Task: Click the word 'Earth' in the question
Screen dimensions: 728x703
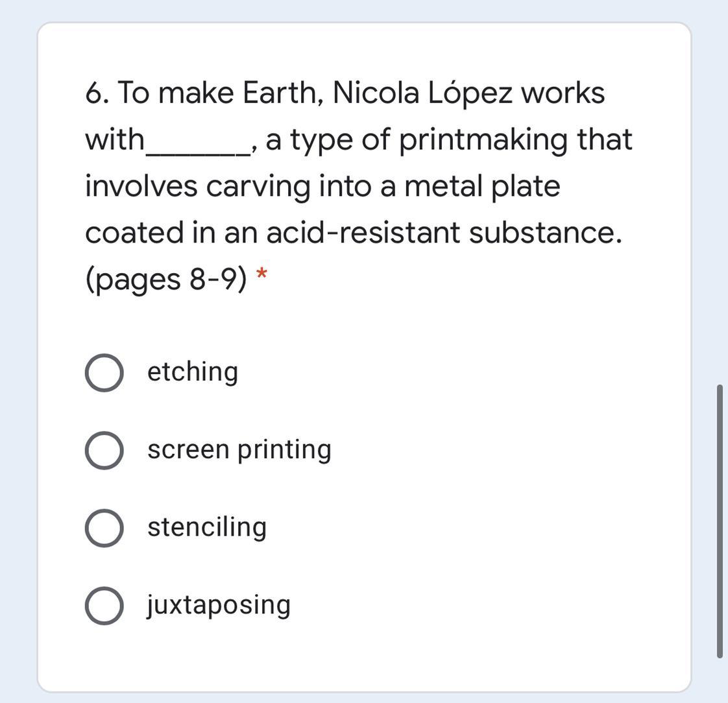Action: point(282,93)
